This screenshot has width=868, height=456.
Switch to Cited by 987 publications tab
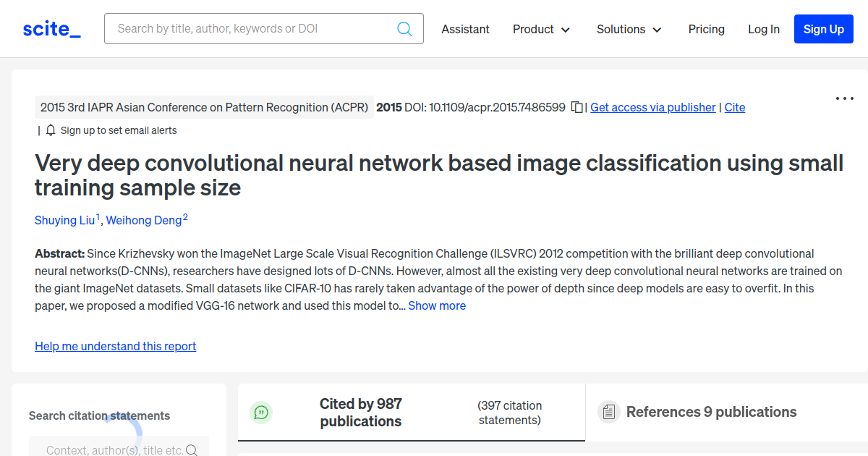[x=360, y=413]
